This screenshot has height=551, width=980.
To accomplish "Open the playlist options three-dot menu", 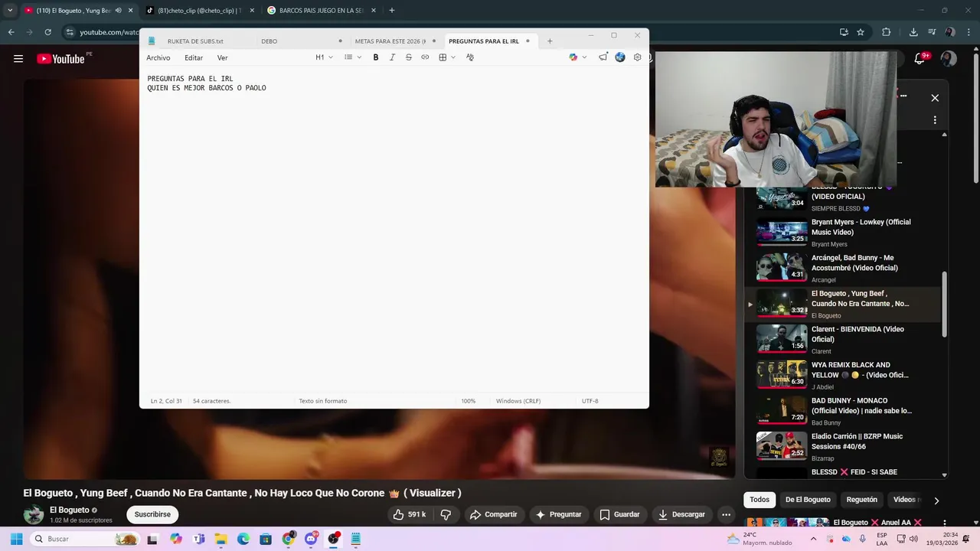I will click(935, 120).
